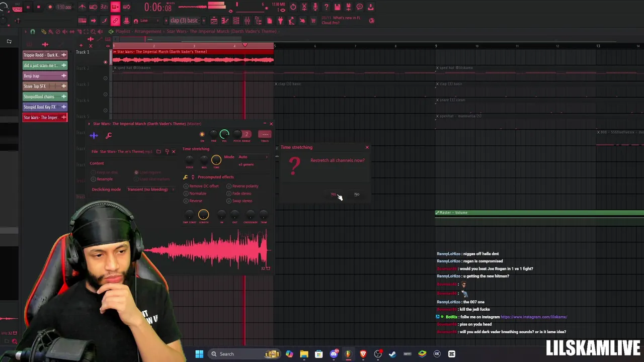
Task: Click the PAN knob in sampler
Action: (x=213, y=134)
